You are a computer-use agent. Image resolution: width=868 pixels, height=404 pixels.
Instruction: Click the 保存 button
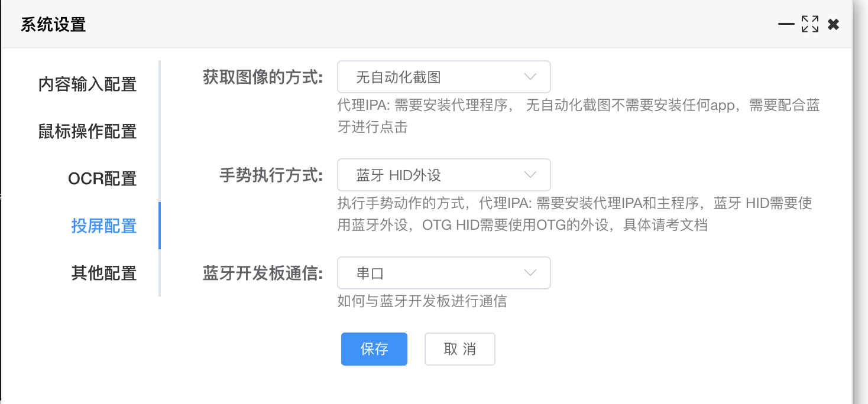click(374, 349)
